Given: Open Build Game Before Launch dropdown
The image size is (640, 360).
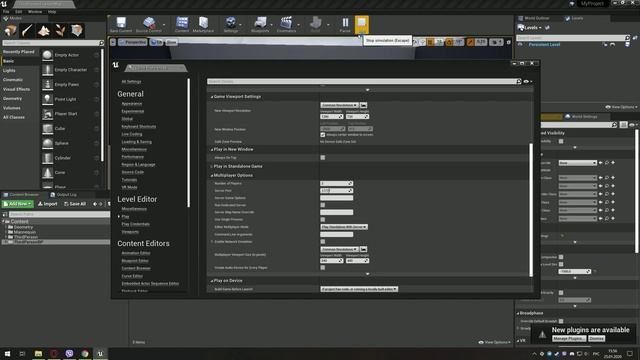Looking at the screenshot, I should [359, 289].
